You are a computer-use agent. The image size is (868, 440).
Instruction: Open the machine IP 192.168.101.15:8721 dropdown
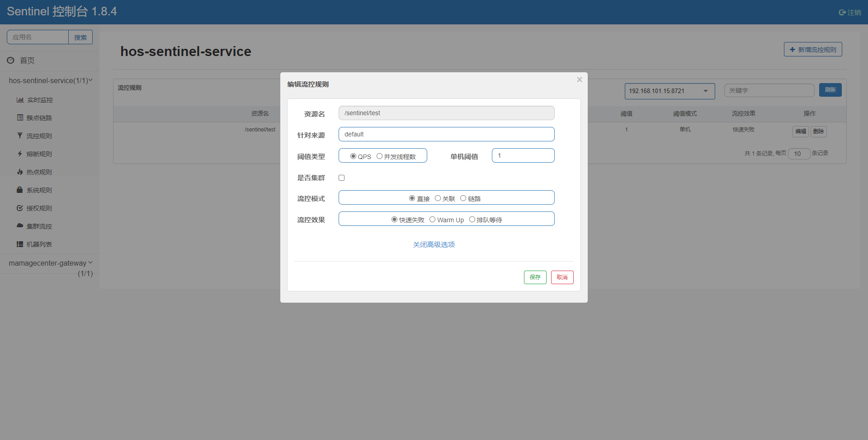[669, 91]
